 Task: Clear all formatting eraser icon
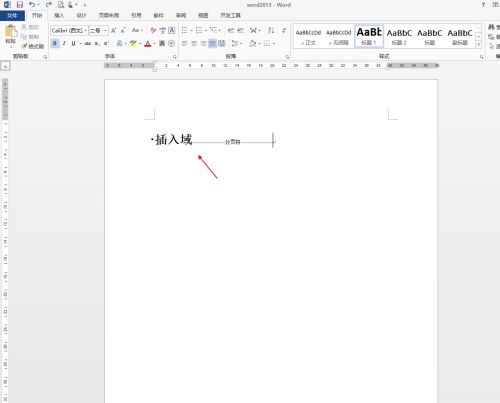coord(153,31)
